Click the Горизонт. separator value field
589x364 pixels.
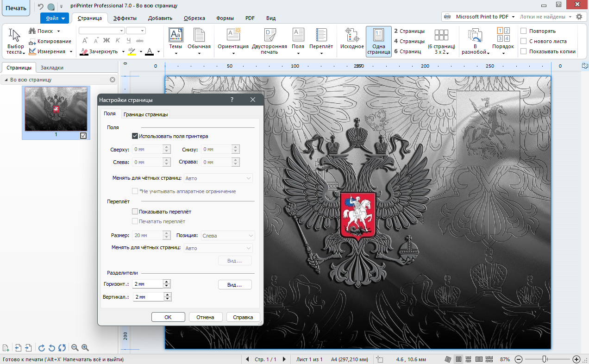(x=148, y=284)
